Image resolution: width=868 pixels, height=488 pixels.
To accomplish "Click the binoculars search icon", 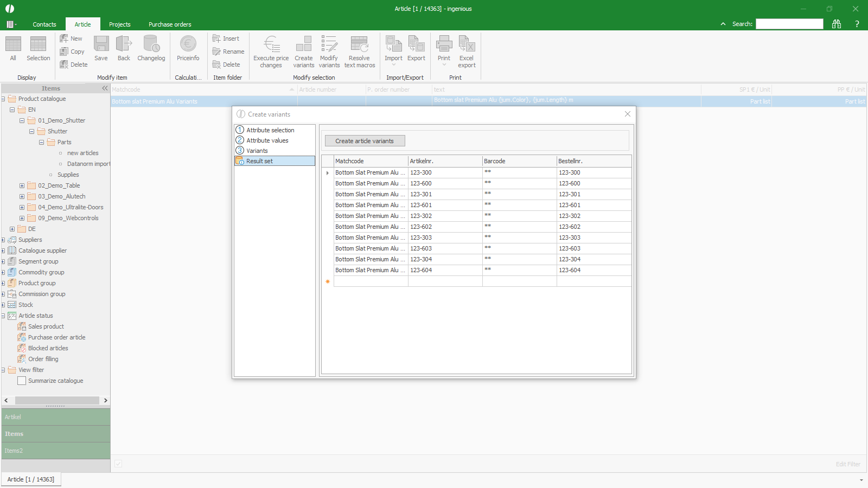I will point(837,24).
